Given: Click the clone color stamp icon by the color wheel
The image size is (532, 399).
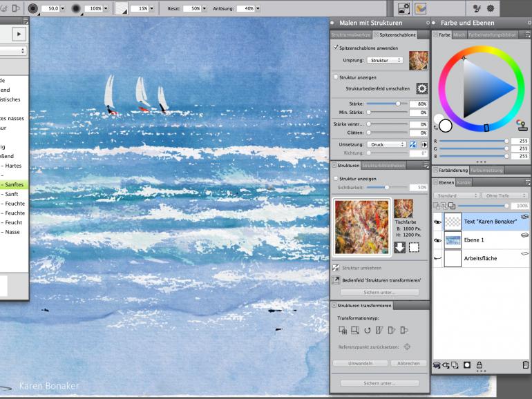Looking at the screenshot, I should tap(521, 125).
